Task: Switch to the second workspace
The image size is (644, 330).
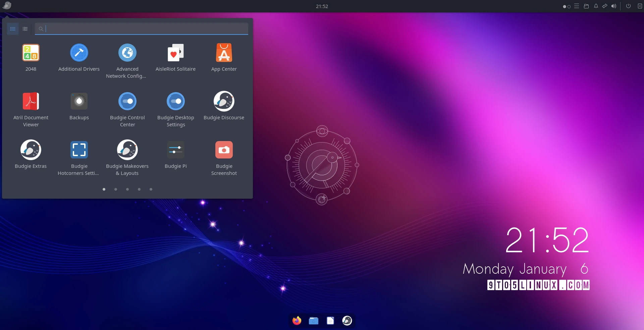Action: [569, 6]
